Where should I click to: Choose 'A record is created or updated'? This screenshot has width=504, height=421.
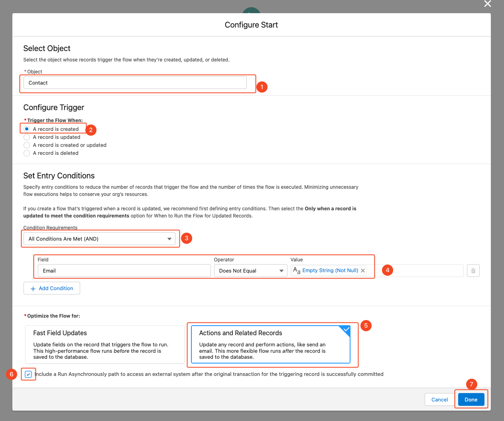[x=27, y=145]
